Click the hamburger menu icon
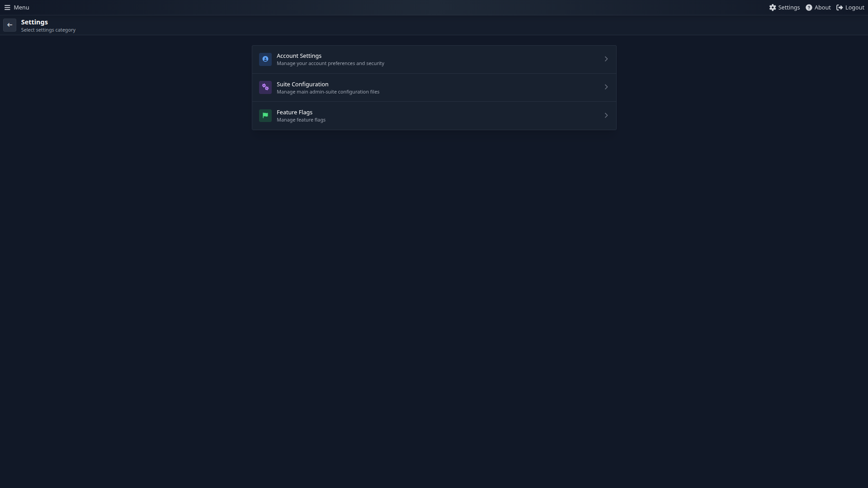 pos(7,7)
